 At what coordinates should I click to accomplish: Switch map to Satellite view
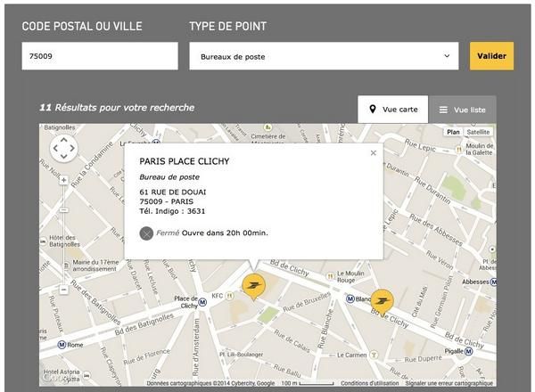[x=478, y=132]
